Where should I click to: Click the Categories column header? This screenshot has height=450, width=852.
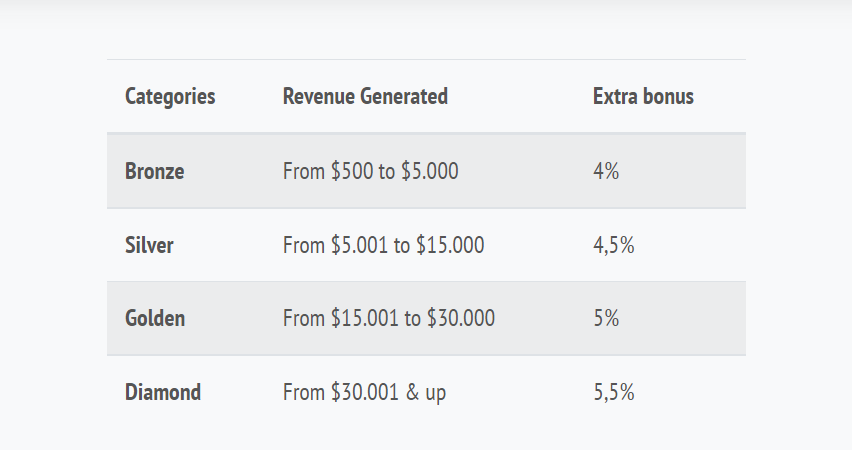170,97
